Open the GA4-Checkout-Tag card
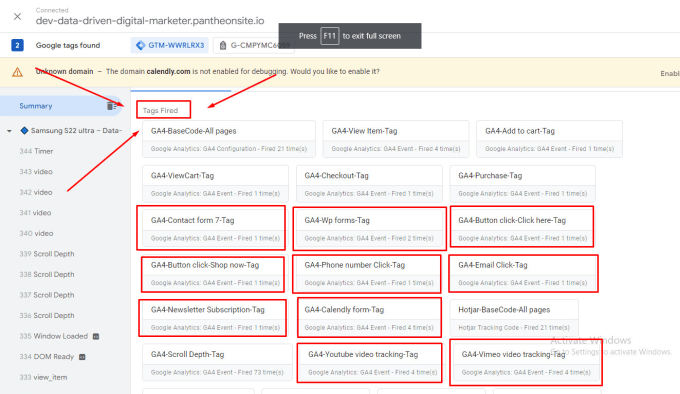This screenshot has height=394, width=680. [x=369, y=184]
